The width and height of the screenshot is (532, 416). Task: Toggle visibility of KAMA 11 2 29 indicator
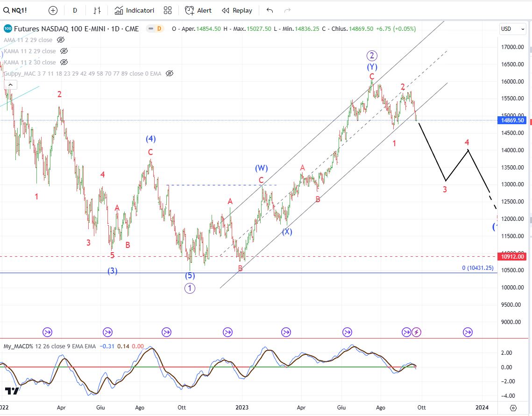64,51
